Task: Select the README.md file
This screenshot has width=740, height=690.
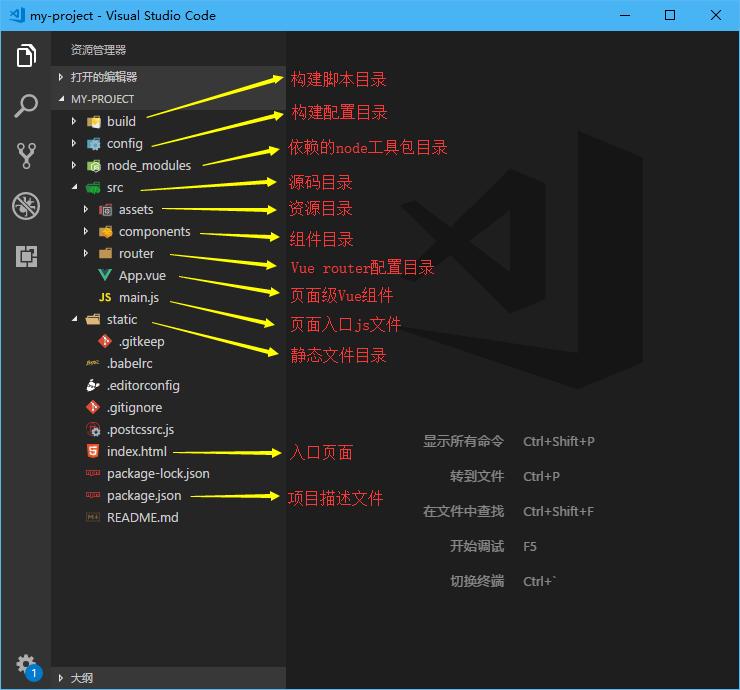Action: (142, 518)
